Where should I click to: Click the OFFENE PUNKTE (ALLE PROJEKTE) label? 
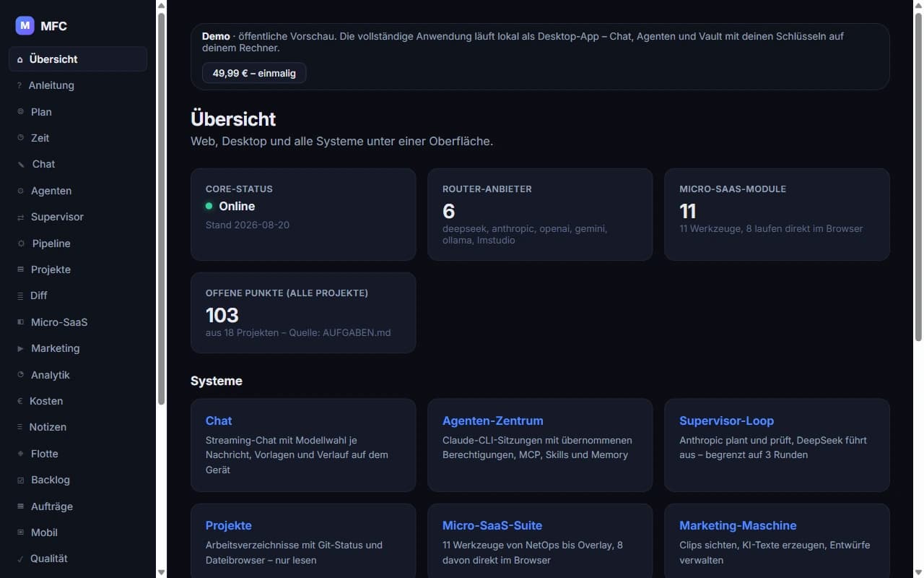tap(287, 293)
